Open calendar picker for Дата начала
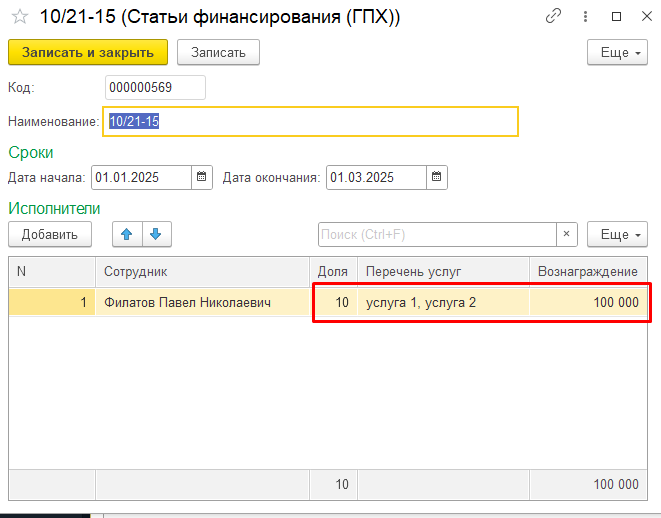Viewport: 661px width, 518px height. point(202,177)
